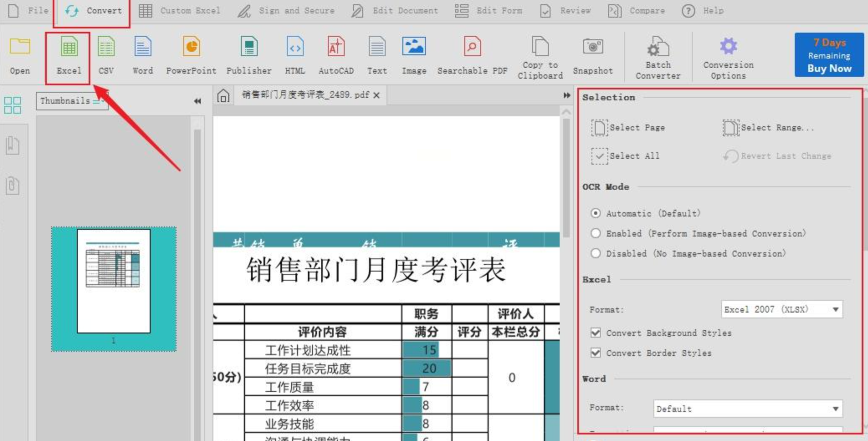Click the 业务技能 row text
The height and width of the screenshot is (441, 868).
[x=289, y=424]
